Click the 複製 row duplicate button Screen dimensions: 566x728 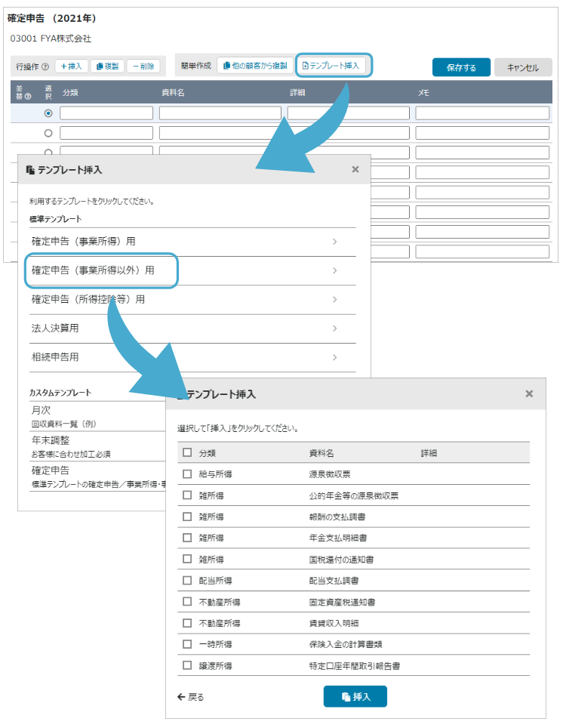tap(107, 66)
